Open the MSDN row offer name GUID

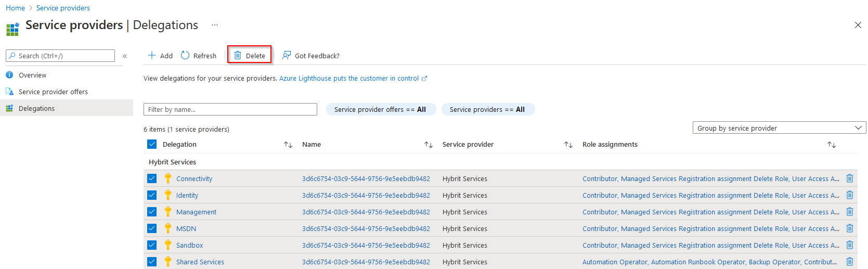coord(366,228)
